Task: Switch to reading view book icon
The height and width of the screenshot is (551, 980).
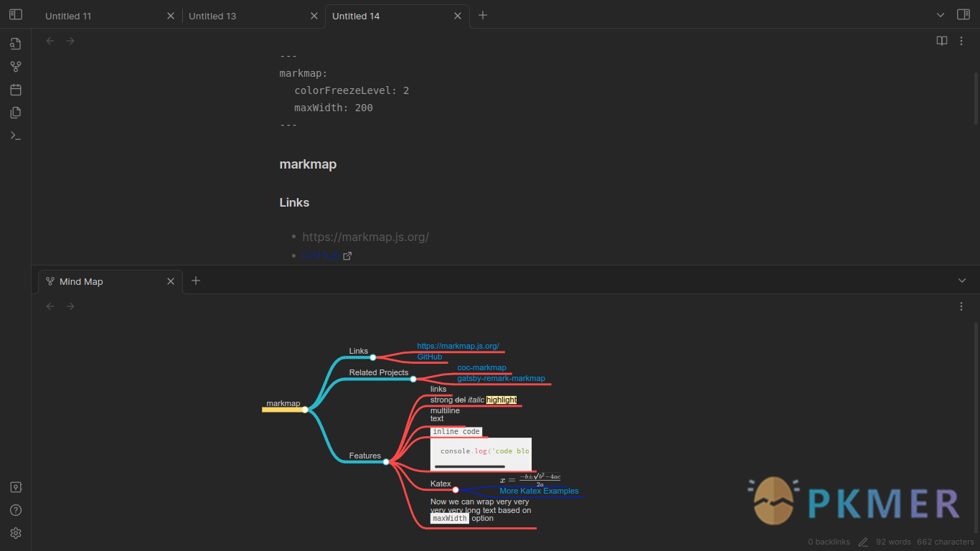Action: click(x=942, y=41)
